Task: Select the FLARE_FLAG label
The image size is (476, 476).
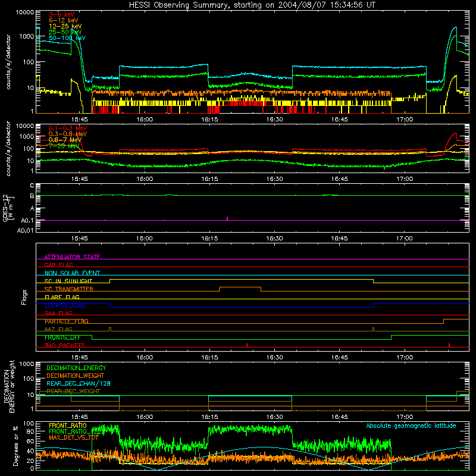Action: [x=62, y=297]
